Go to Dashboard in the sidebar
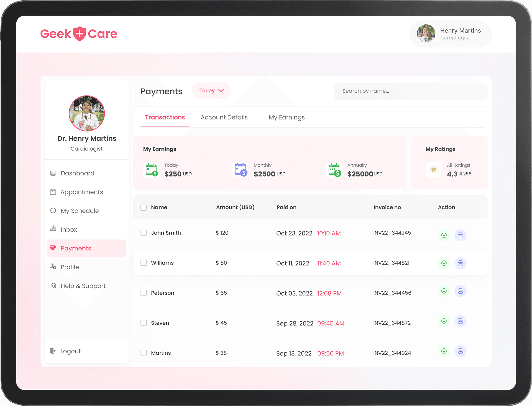 point(86,173)
